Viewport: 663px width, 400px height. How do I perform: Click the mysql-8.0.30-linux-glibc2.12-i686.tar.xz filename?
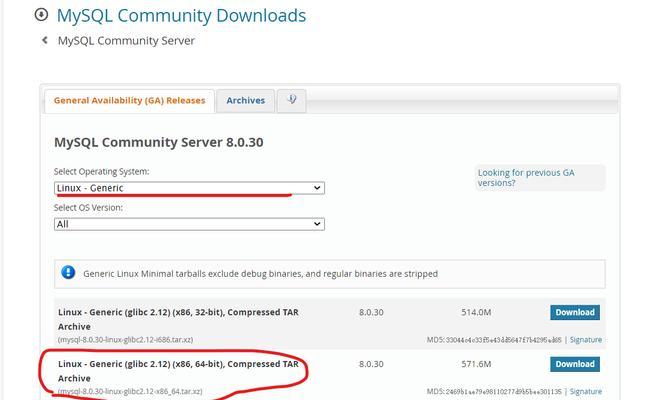pos(126,340)
